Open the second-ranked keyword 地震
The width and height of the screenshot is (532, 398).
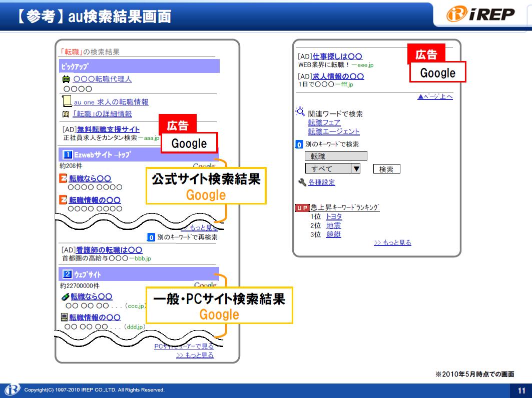pyautogui.click(x=333, y=225)
